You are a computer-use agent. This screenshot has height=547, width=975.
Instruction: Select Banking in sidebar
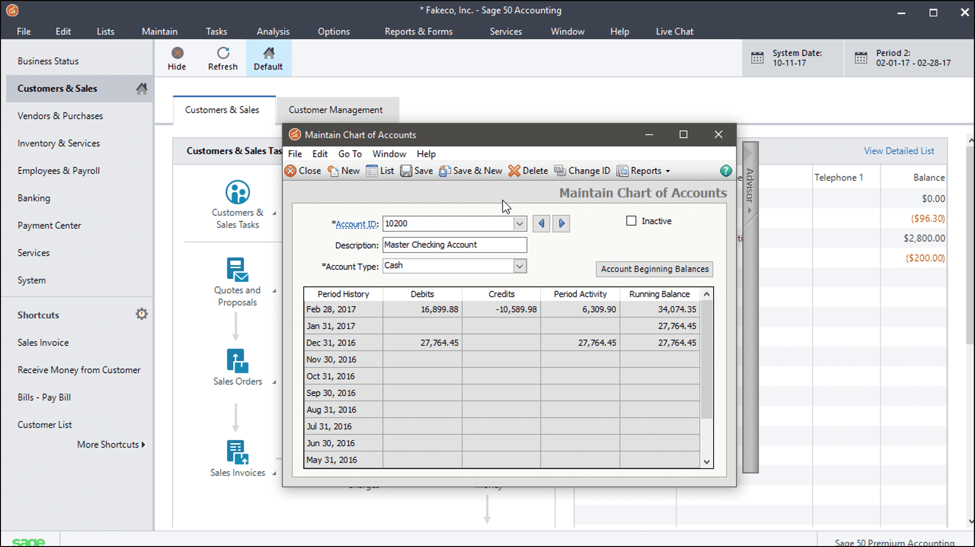(x=34, y=198)
